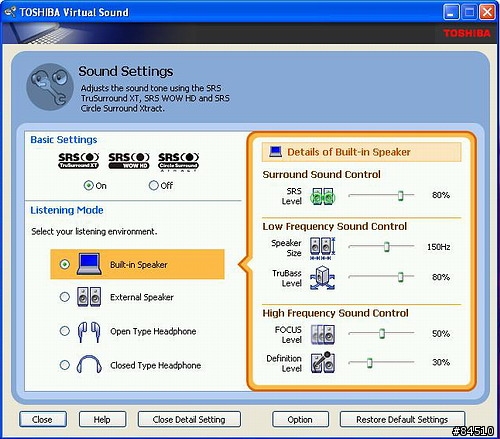500x439 pixels.
Task: Click the SRS Circle Surround logo
Action: point(178,161)
